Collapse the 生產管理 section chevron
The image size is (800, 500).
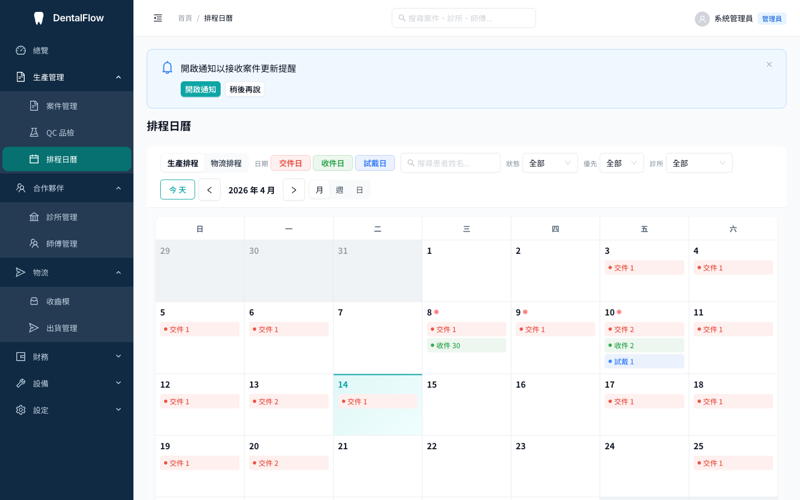click(118, 77)
